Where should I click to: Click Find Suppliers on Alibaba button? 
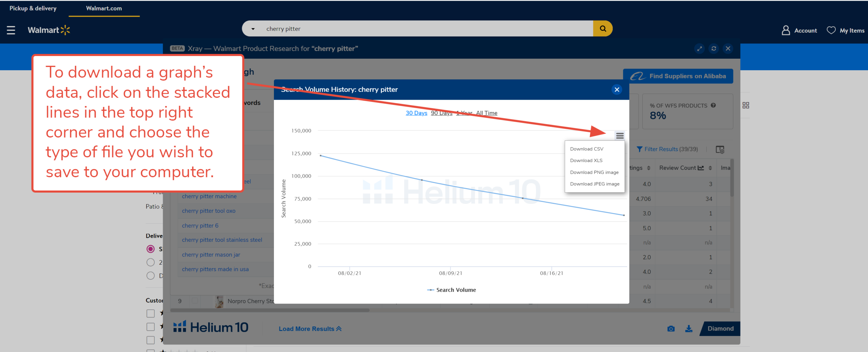point(678,76)
